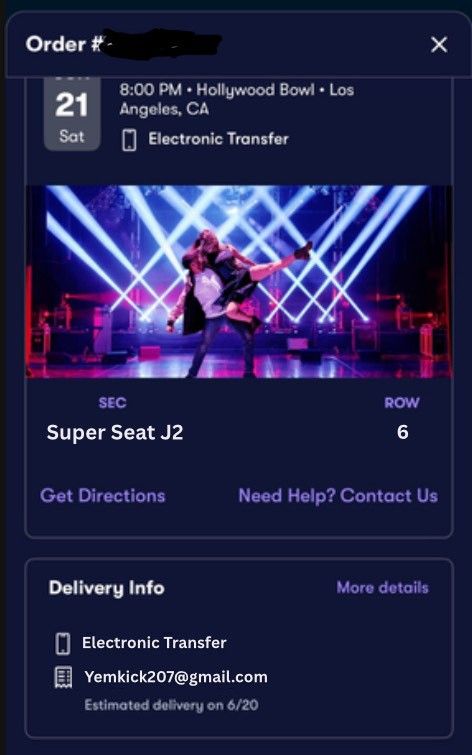Click the date badge showing 21 Sat
This screenshot has height=755, width=472.
pyautogui.click(x=72, y=114)
